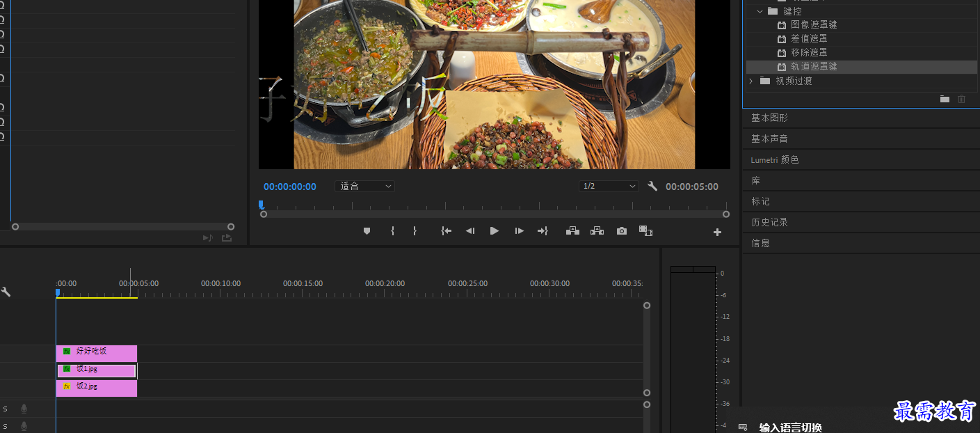Open the button editor plus icon
Viewport: 980px width, 433px height.
[x=718, y=233]
